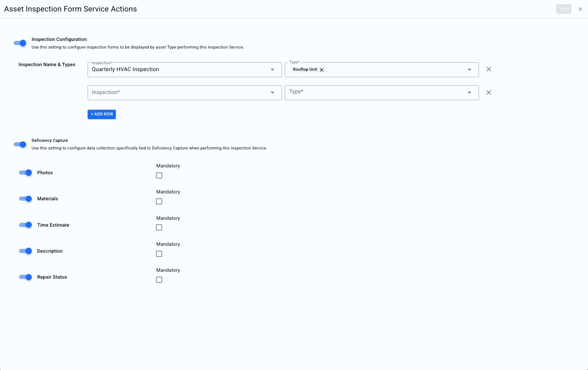Tick the Description Mandatory checkbox
588x370 pixels.
[x=159, y=254]
